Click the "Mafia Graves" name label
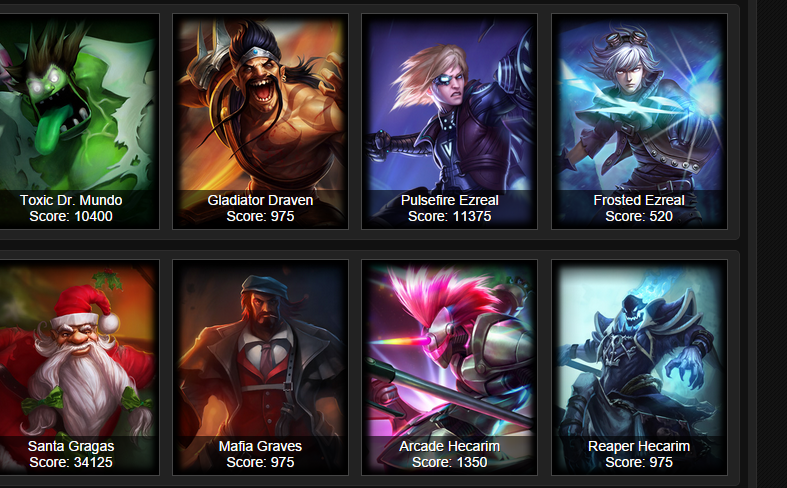 [x=260, y=446]
